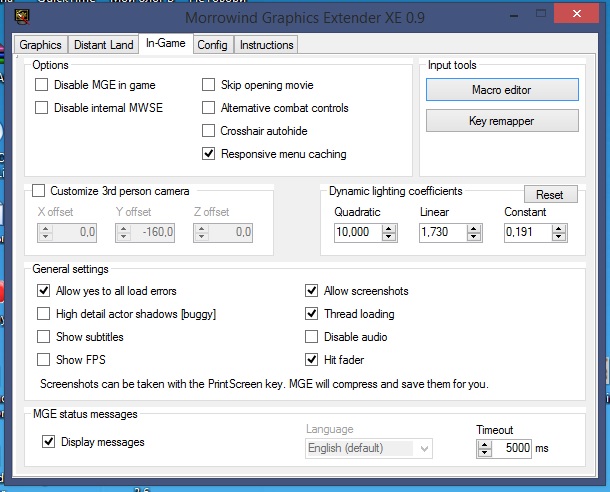Tick Disable internal MWSE checkbox
Viewport: 610px width, 492px height.
(42, 107)
